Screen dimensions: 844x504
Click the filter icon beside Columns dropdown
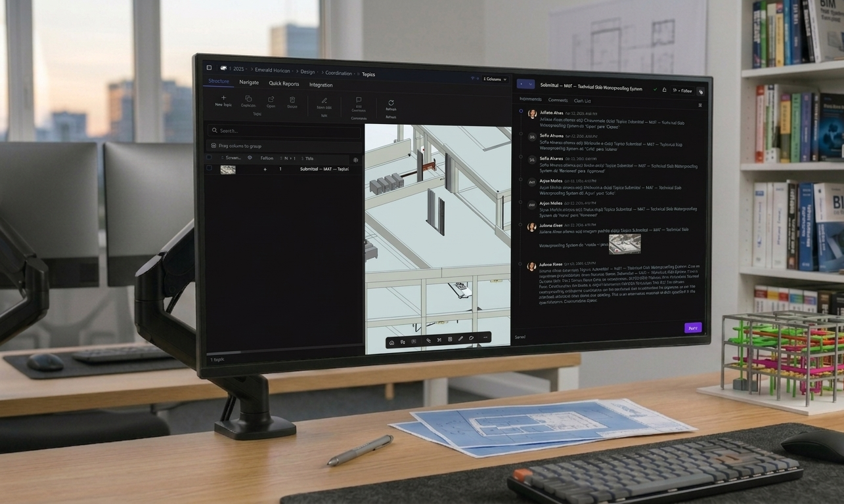tap(473, 78)
